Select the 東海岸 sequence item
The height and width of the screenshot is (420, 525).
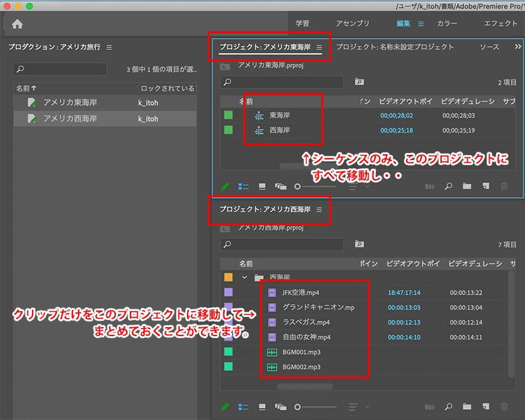pos(280,115)
